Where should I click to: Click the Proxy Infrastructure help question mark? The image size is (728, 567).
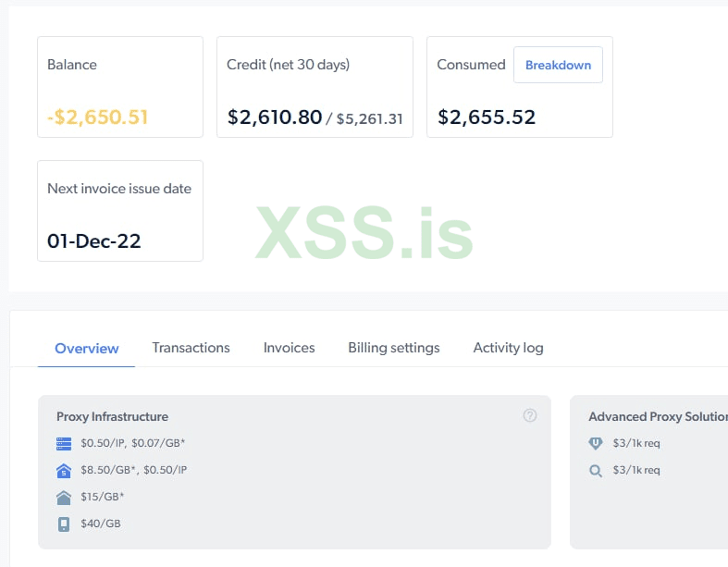click(x=530, y=415)
